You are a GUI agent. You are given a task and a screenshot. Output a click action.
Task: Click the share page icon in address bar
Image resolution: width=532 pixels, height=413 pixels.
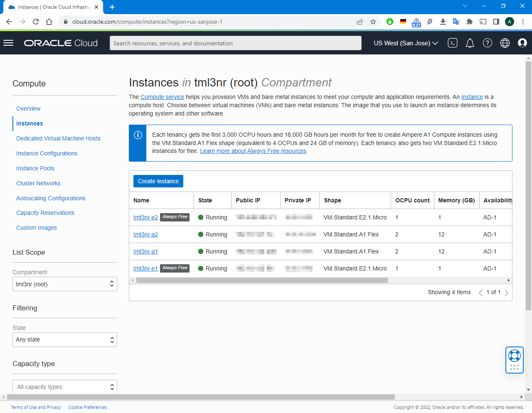360,22
